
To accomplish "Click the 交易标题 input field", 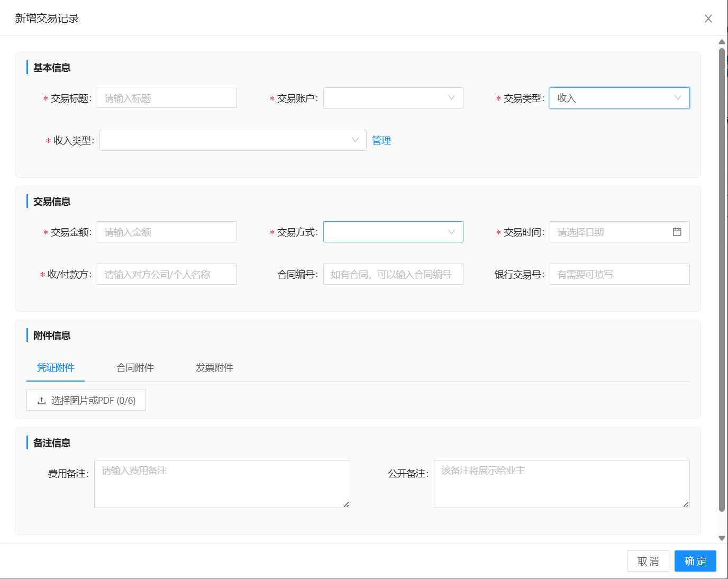I will [167, 98].
